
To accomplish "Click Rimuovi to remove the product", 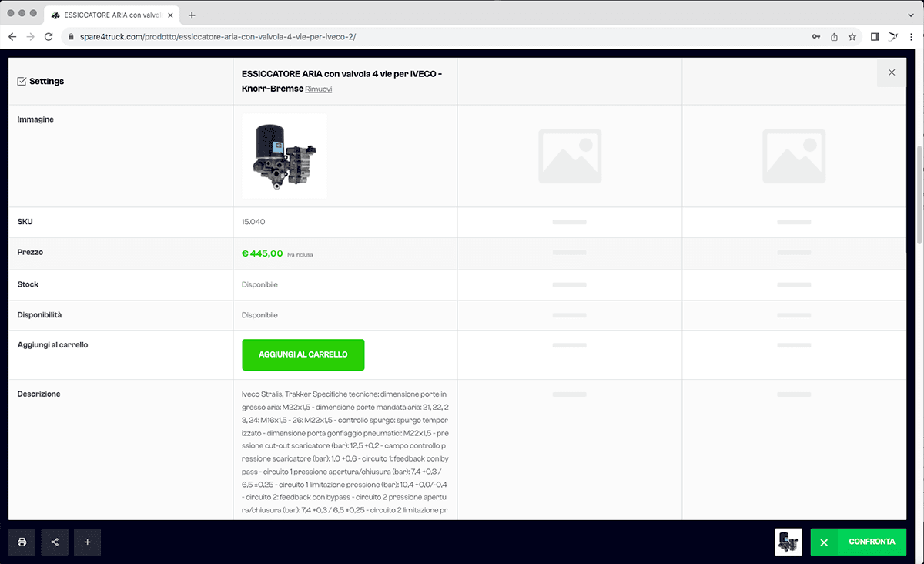I will point(318,89).
